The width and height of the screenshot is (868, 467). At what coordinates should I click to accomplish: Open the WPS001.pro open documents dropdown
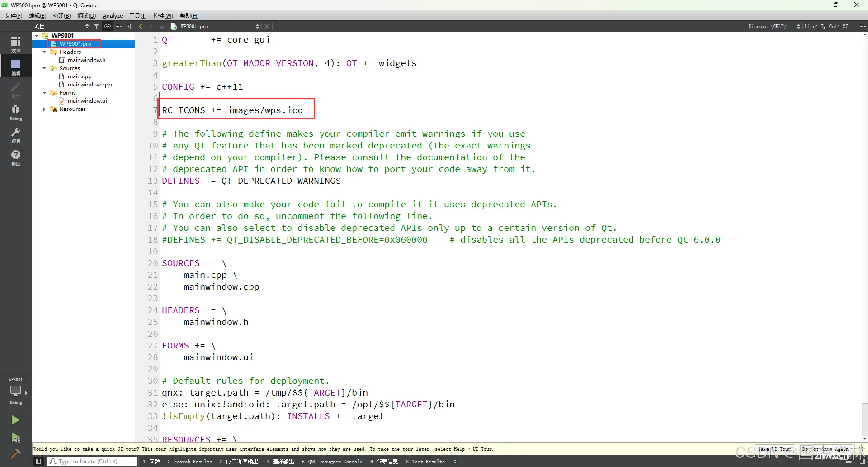215,26
